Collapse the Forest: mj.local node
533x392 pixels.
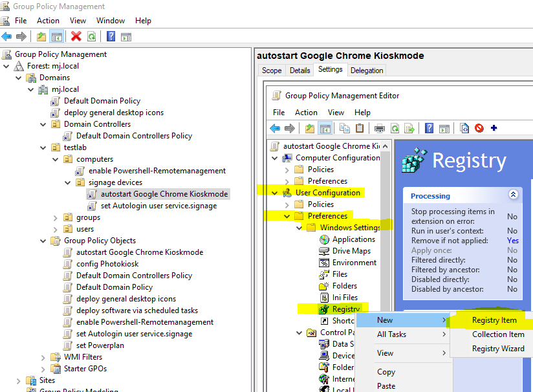[6, 66]
